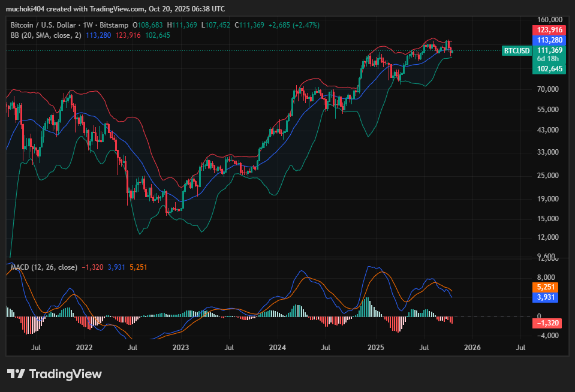Click the TradingView logo icon

tap(16, 374)
